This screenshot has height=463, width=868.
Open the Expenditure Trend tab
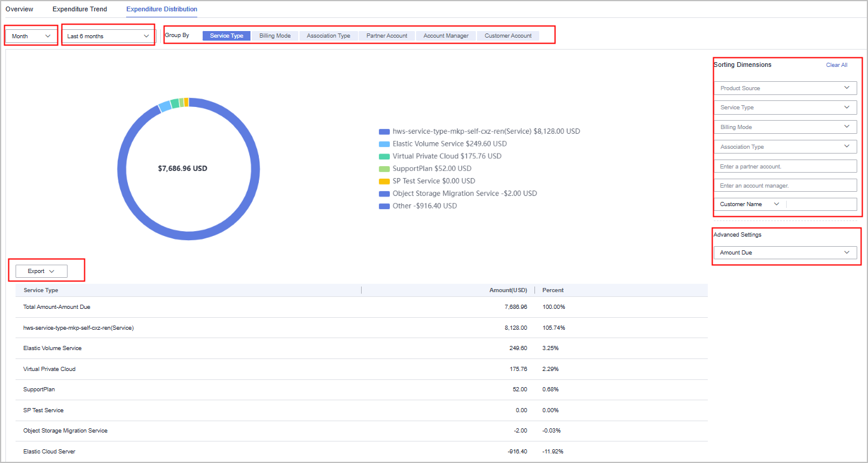coord(80,10)
